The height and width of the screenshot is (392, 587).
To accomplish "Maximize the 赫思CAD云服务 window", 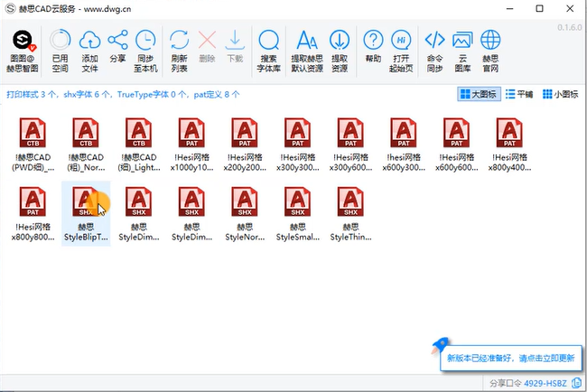I will pos(539,8).
